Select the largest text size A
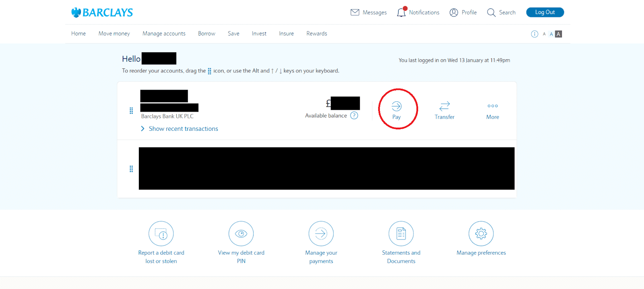Image resolution: width=644 pixels, height=289 pixels. (558, 34)
